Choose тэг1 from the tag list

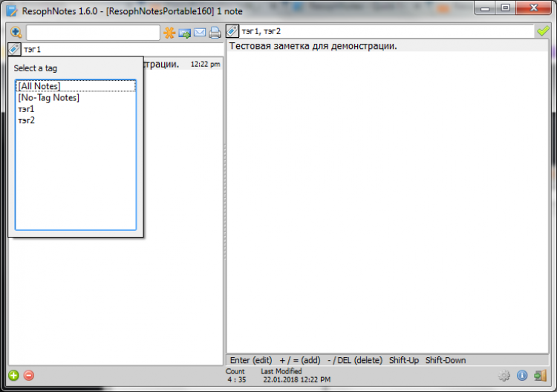[75, 109]
